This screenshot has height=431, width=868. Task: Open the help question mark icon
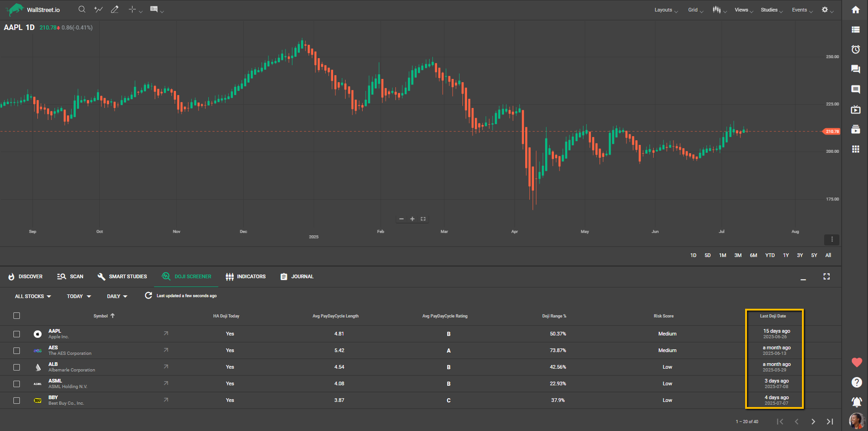856,382
